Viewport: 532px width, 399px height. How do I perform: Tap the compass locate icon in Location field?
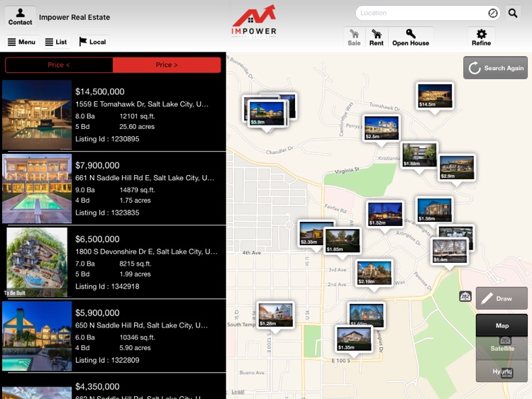point(493,13)
